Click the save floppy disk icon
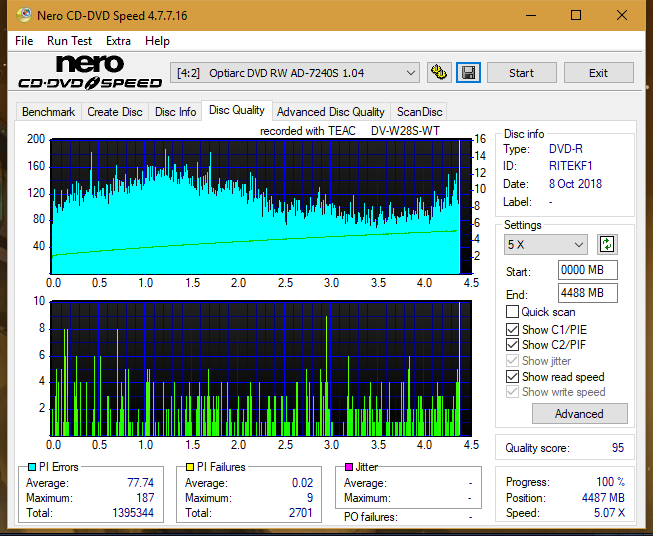The width and height of the screenshot is (653, 536). tap(468, 73)
